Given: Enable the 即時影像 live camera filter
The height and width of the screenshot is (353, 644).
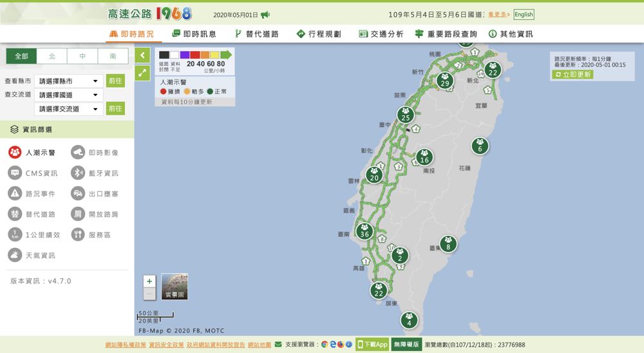Looking at the screenshot, I should tap(95, 153).
